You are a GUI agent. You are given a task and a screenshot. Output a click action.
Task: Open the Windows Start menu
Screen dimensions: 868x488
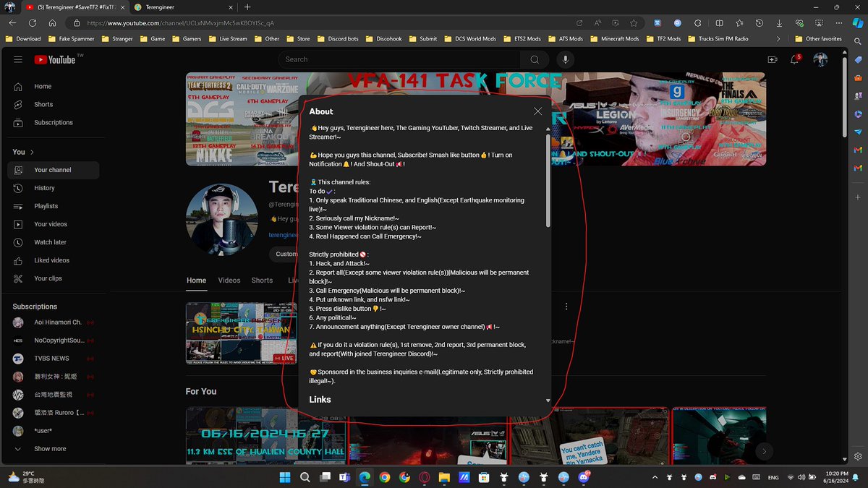click(284, 477)
